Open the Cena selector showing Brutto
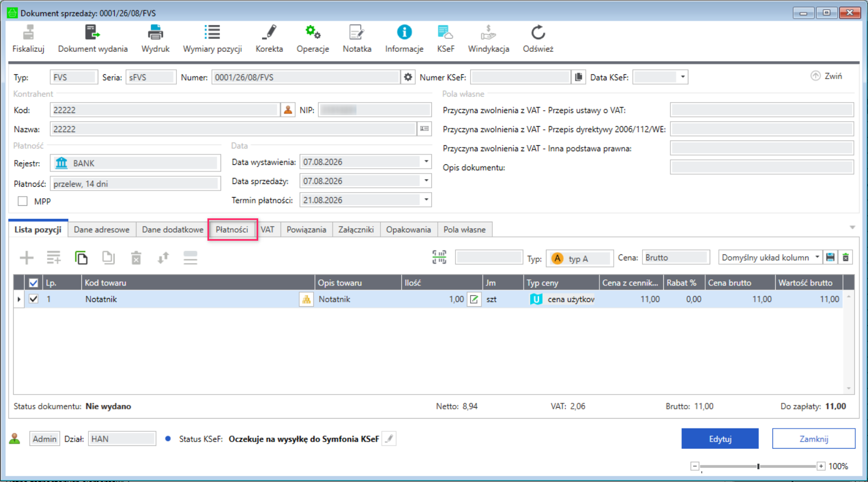 click(x=676, y=258)
